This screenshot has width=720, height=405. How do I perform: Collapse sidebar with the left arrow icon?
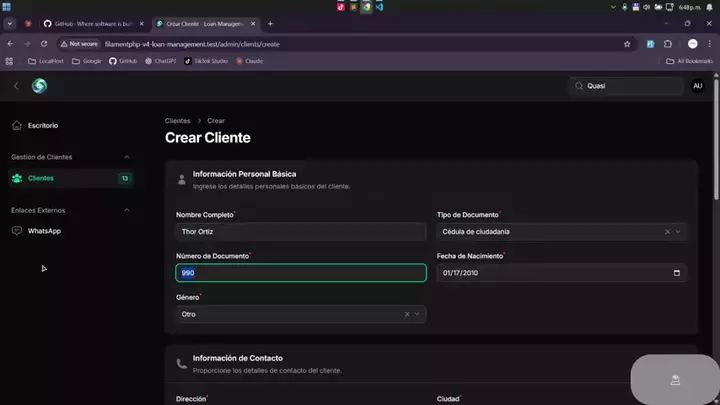click(x=16, y=86)
